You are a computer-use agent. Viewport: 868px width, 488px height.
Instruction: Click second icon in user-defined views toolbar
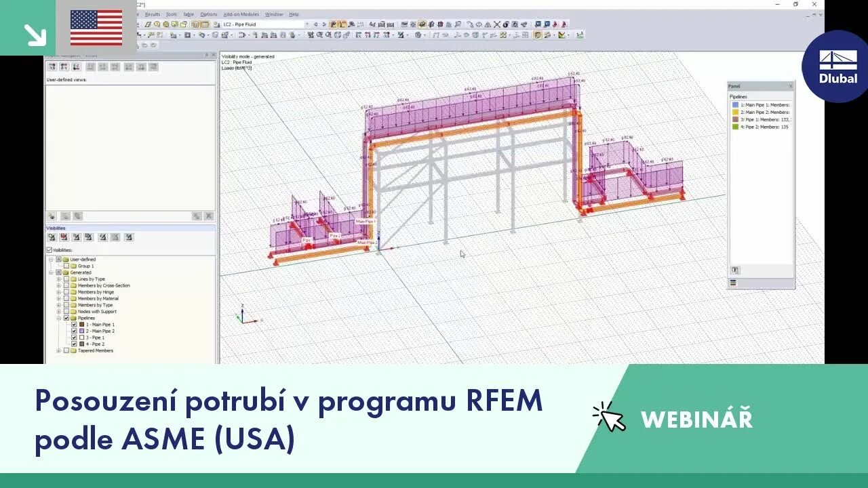(x=64, y=67)
